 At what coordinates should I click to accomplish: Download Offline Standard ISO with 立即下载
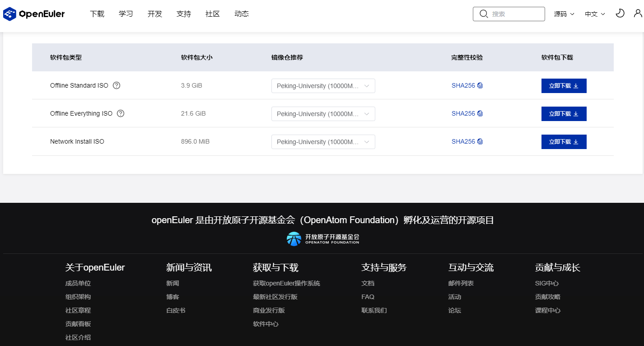(564, 86)
